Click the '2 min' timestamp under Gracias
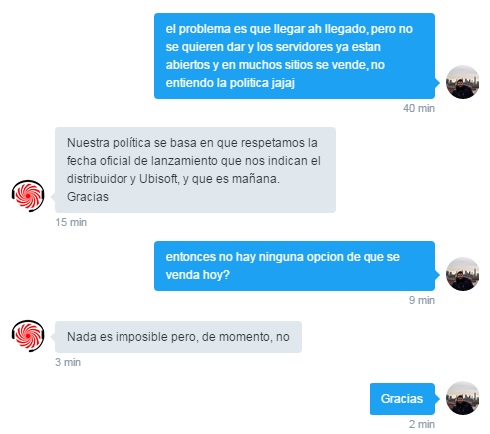Image resolution: width=490 pixels, height=434 pixels. pos(422,424)
